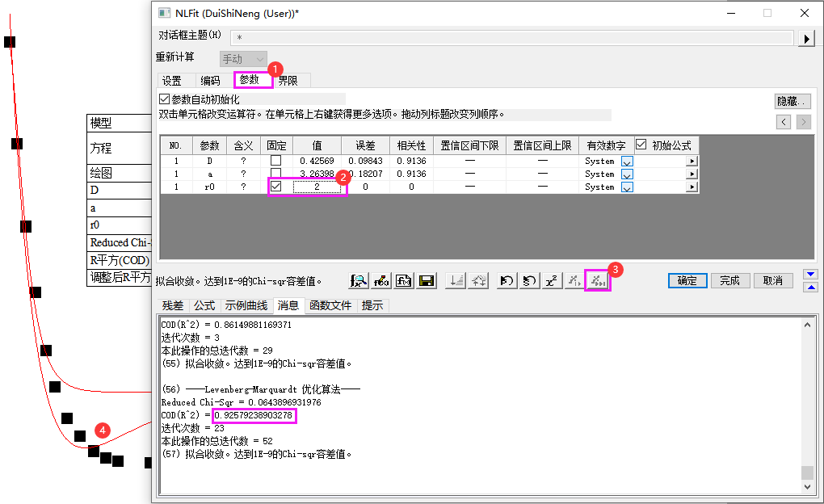Check the 固定 box for parameter a

[275, 174]
